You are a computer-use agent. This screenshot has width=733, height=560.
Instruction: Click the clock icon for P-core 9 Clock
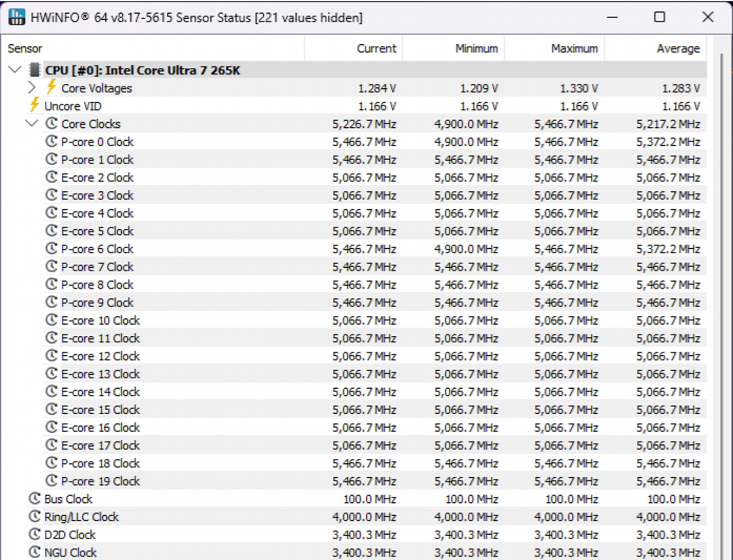tap(52, 302)
